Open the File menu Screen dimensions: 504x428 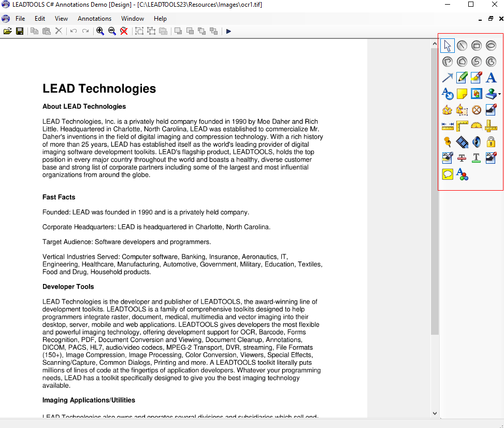click(20, 19)
